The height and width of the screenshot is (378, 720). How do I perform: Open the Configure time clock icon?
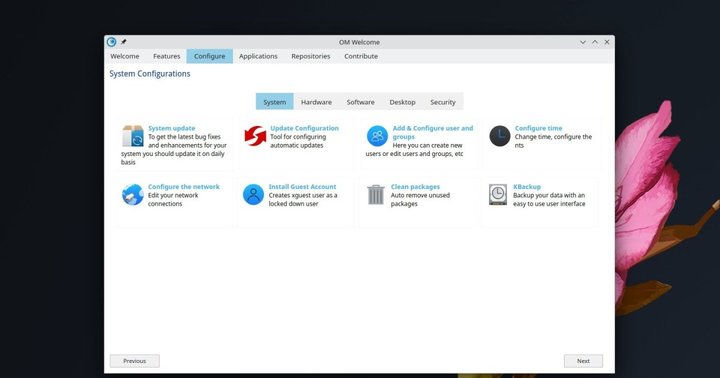(500, 136)
